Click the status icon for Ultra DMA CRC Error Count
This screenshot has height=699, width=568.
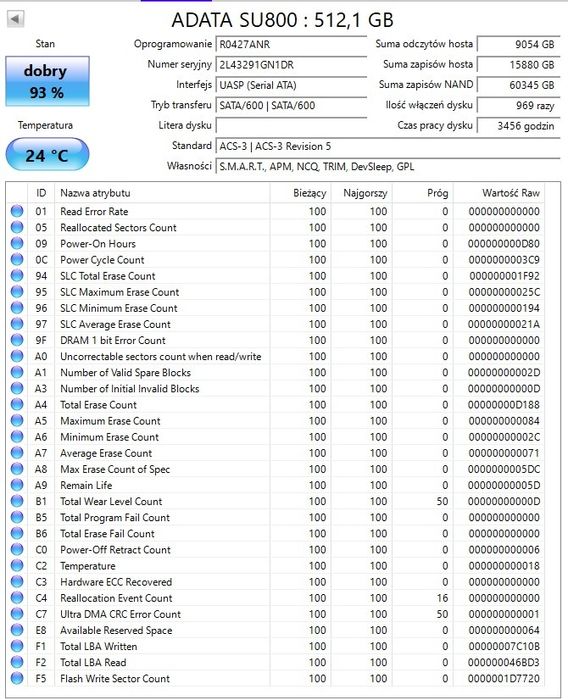pos(17,613)
